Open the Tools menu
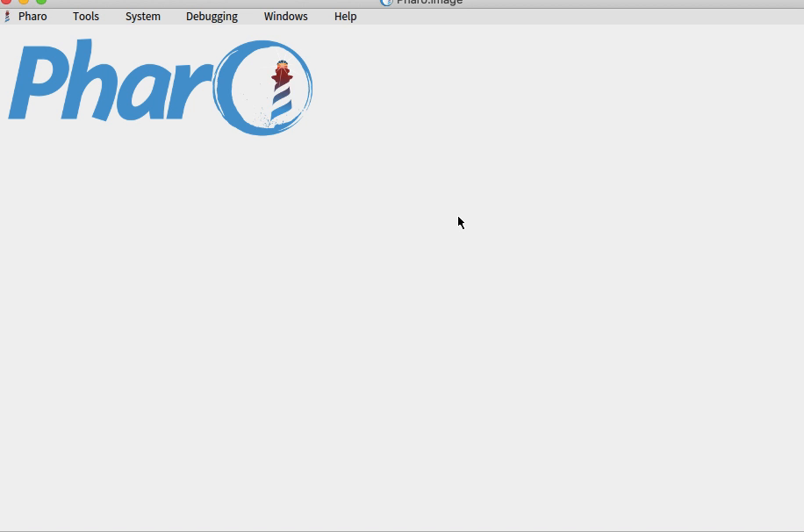Image resolution: width=804 pixels, height=532 pixels. (86, 17)
